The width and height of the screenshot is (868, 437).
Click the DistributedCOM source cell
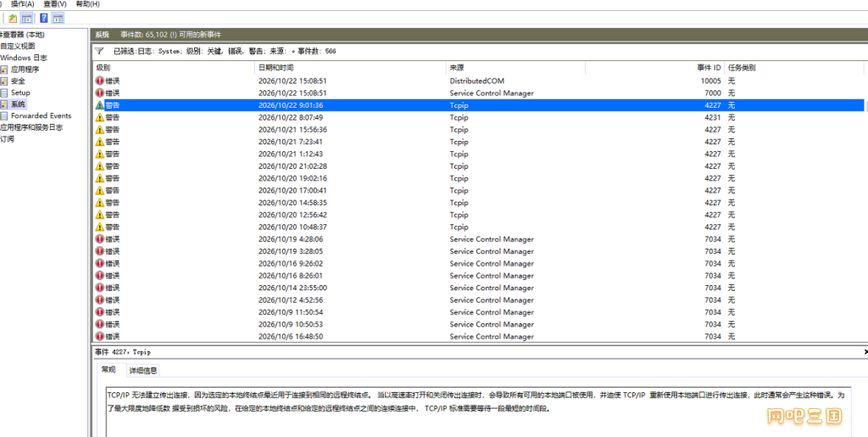tap(476, 81)
